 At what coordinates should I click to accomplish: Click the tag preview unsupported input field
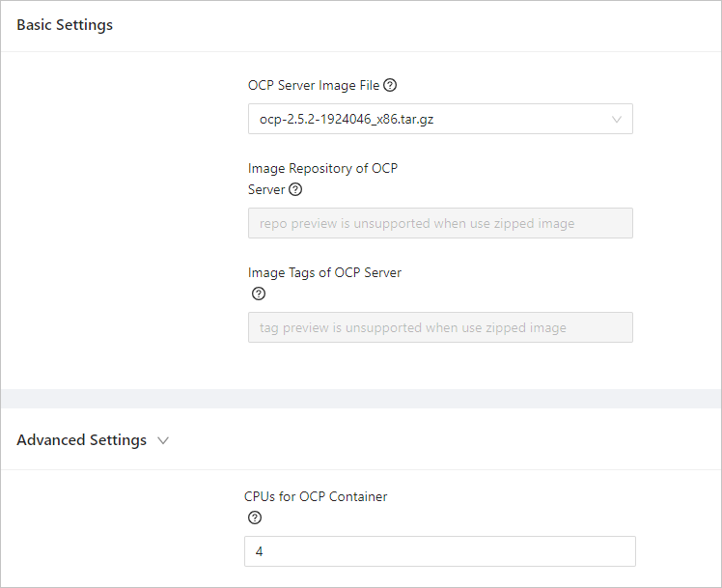[x=440, y=327]
